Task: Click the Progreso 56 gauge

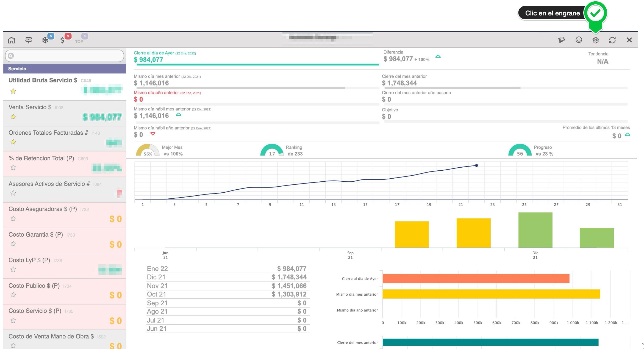Action: coord(520,150)
